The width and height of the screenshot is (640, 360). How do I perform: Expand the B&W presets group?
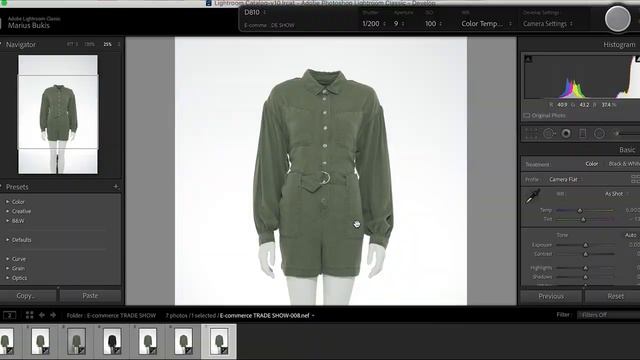(x=8, y=221)
